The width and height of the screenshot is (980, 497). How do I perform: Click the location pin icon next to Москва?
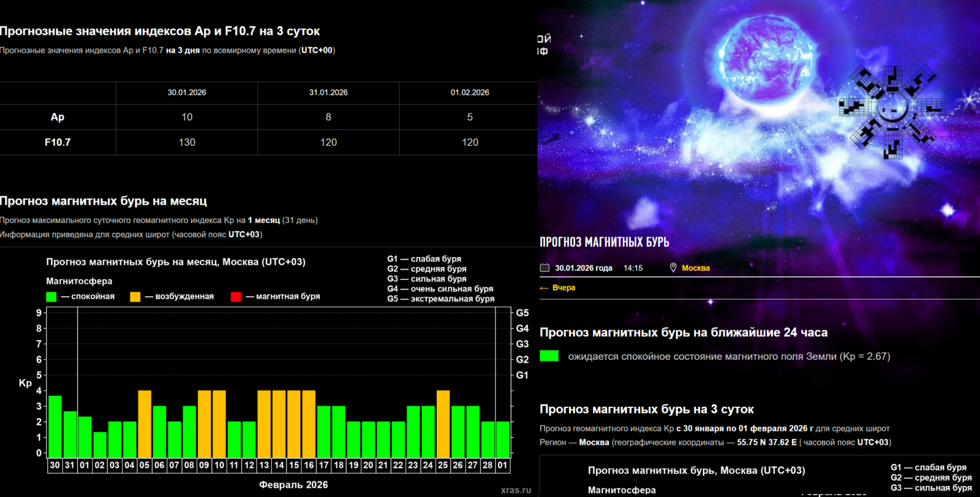pos(673,268)
